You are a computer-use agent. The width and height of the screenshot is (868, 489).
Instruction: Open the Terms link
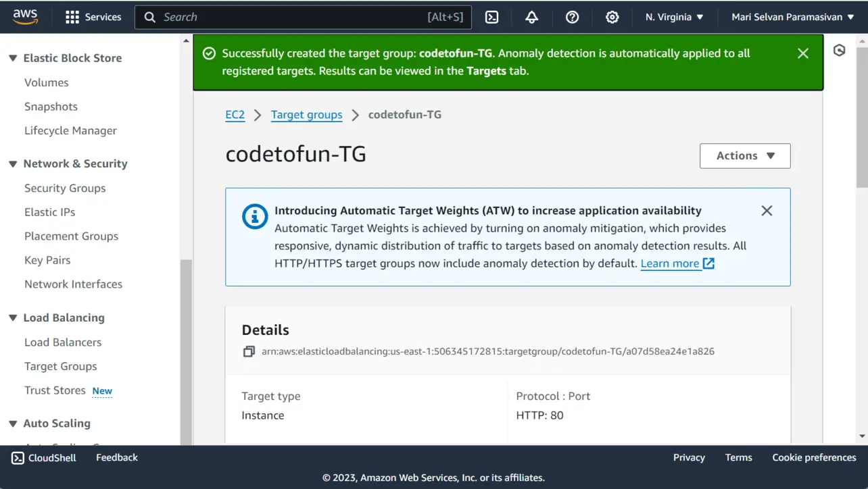click(739, 458)
